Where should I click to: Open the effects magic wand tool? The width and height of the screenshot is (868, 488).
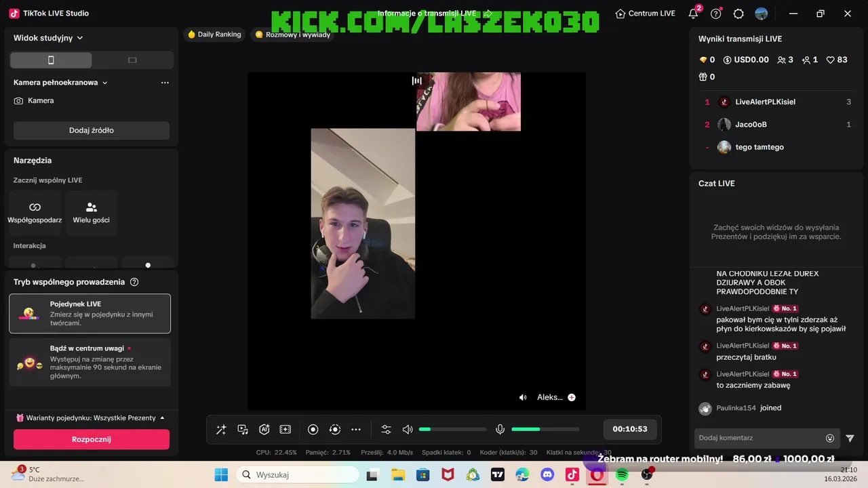[x=221, y=430]
